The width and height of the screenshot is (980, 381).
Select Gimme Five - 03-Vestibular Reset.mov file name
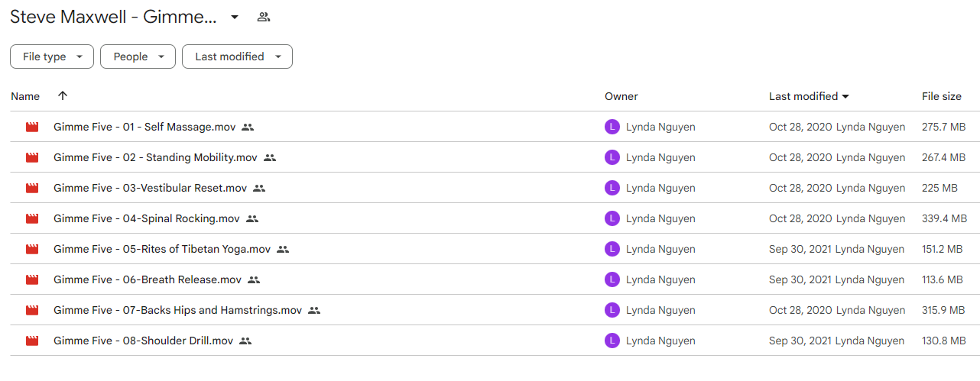point(150,189)
